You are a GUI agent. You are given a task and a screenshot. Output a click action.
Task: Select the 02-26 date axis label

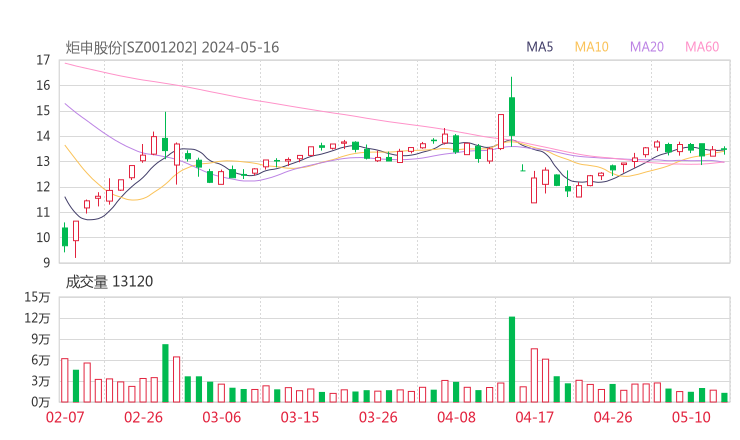click(x=143, y=417)
